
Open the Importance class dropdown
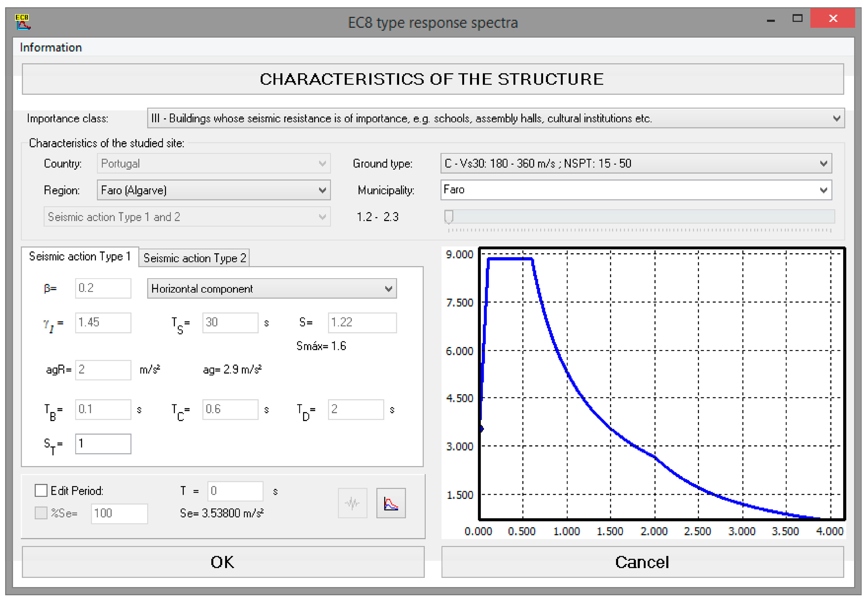point(836,119)
